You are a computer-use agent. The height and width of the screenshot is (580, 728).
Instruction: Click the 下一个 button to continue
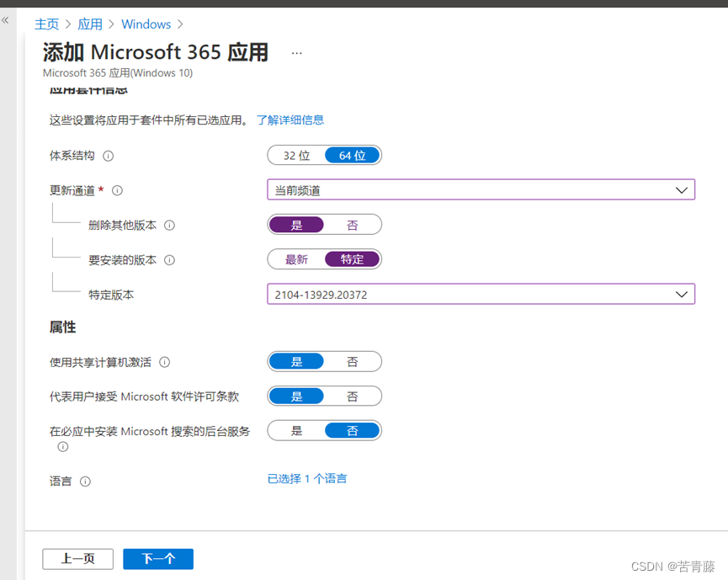tap(157, 558)
